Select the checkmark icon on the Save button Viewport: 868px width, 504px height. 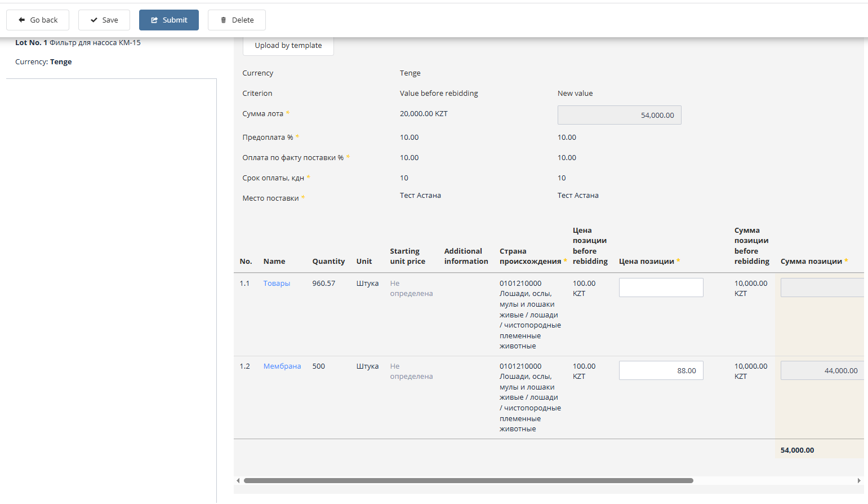pyautogui.click(x=95, y=20)
